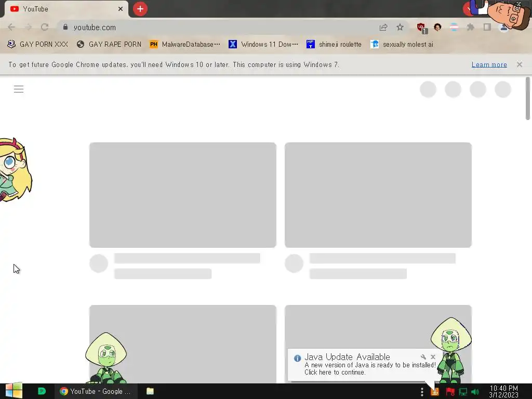Close the Windows 7 update infobar
Screen dimensions: 532x399
[520, 64]
